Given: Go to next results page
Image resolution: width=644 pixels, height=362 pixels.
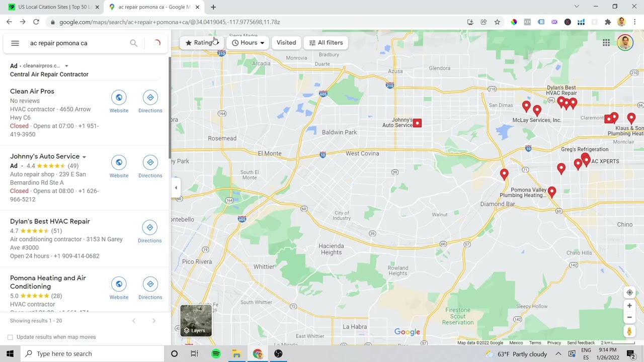Looking at the screenshot, I should point(154,321).
